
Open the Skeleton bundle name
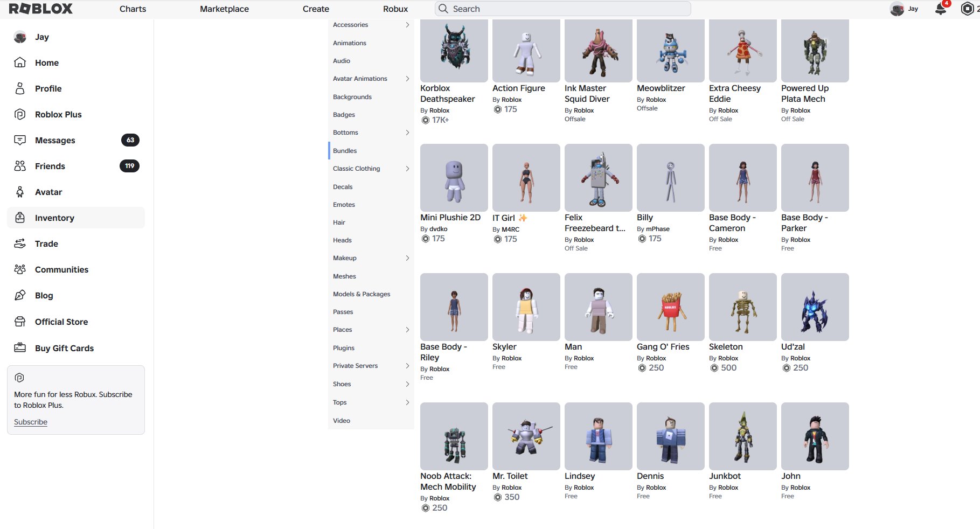pos(726,347)
